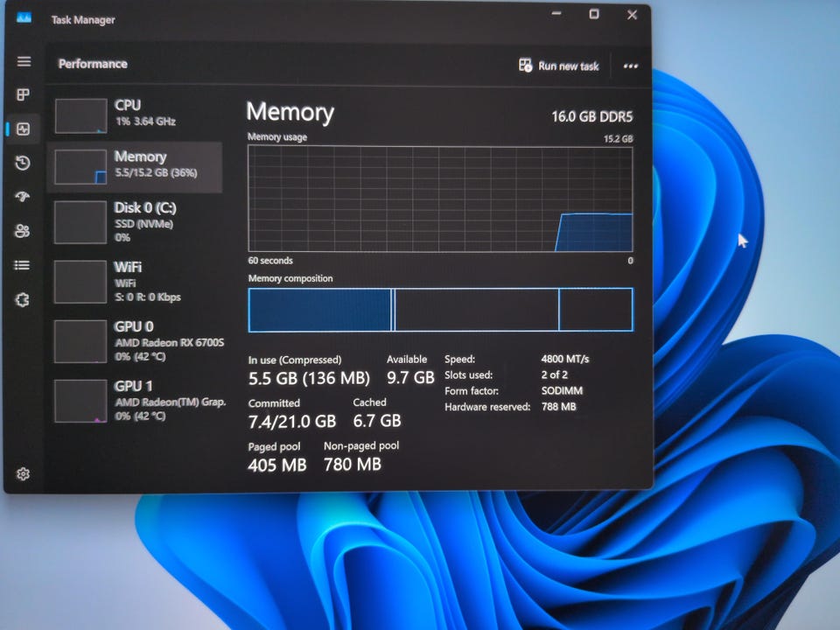
Task: Open the hamburger navigation menu
Action: point(24,61)
